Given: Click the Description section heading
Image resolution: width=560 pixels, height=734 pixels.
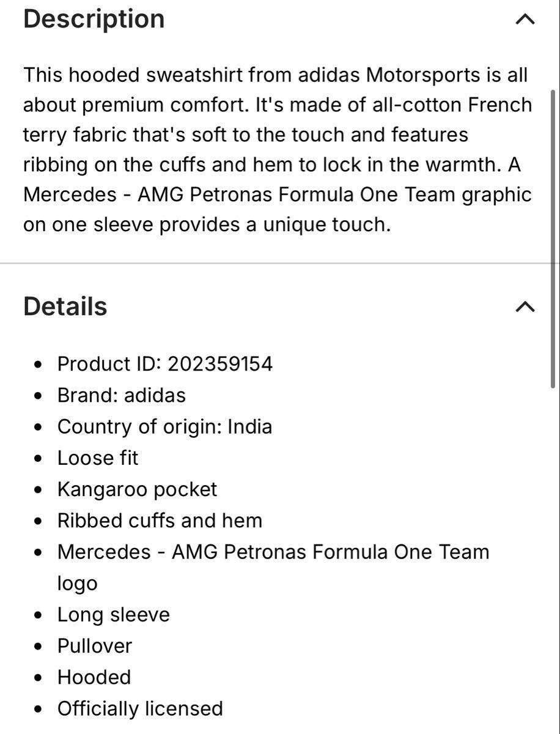Looking at the screenshot, I should (x=94, y=19).
